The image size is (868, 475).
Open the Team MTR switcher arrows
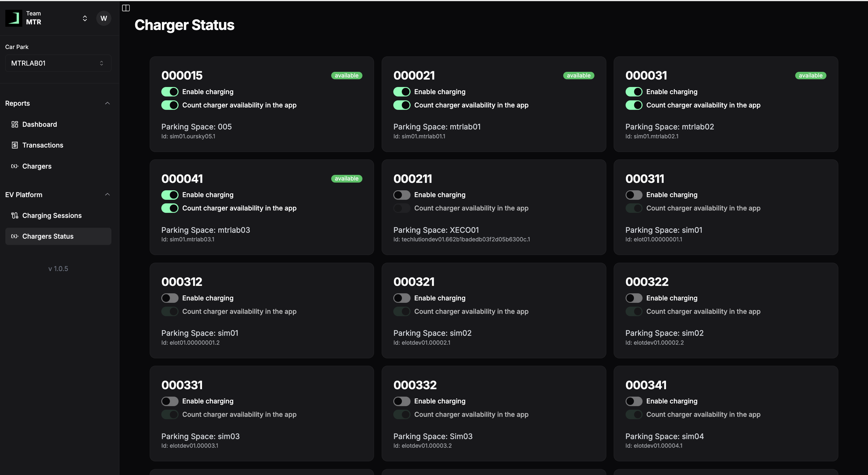(85, 18)
